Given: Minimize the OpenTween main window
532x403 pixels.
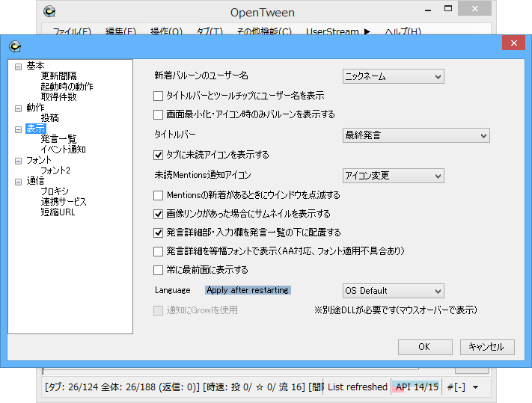Looking at the screenshot, I should (428, 10).
